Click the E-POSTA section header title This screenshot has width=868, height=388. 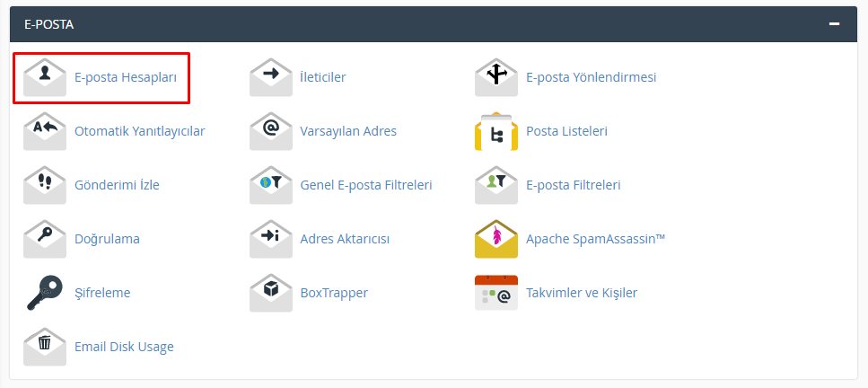point(49,24)
